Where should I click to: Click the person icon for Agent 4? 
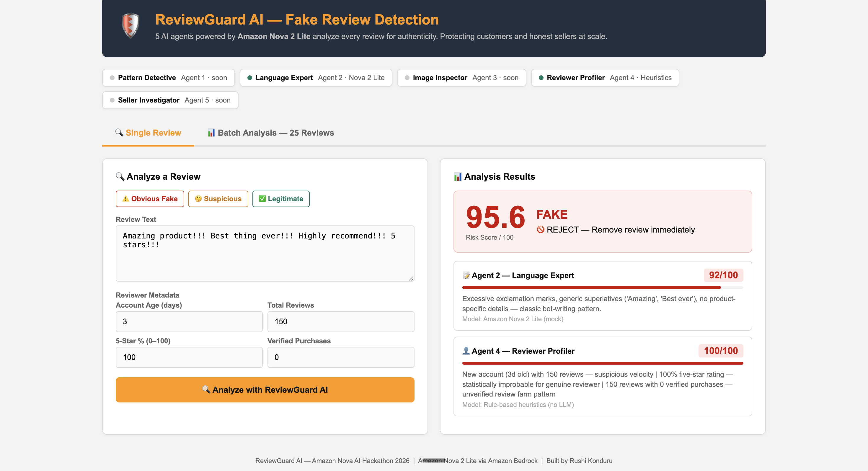pyautogui.click(x=466, y=351)
